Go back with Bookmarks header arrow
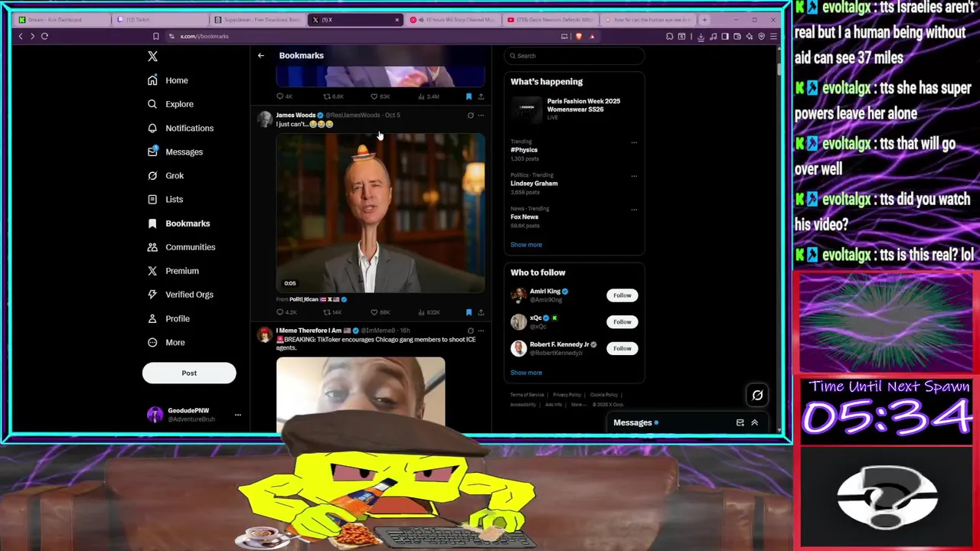 tap(261, 55)
